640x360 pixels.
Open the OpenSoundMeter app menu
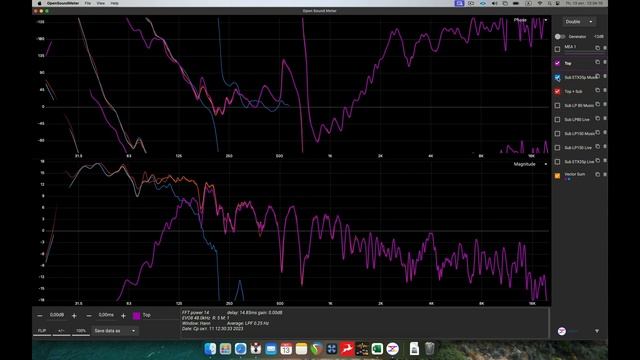pos(63,3)
